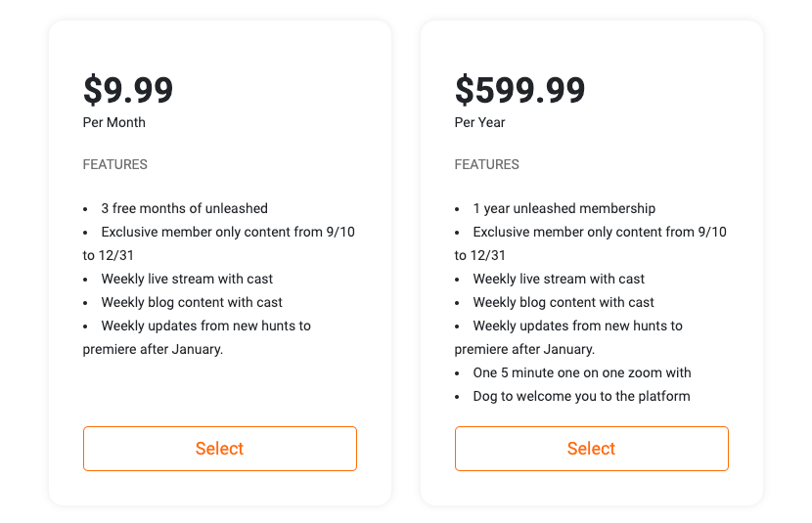Click yearly card's weekly blog content item
The height and width of the screenshot is (523, 812).
pyautogui.click(x=564, y=302)
